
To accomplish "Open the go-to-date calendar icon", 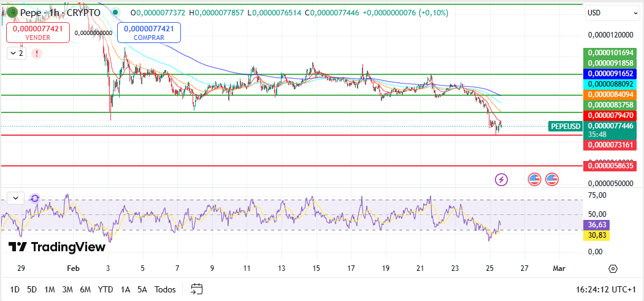I will [197, 289].
